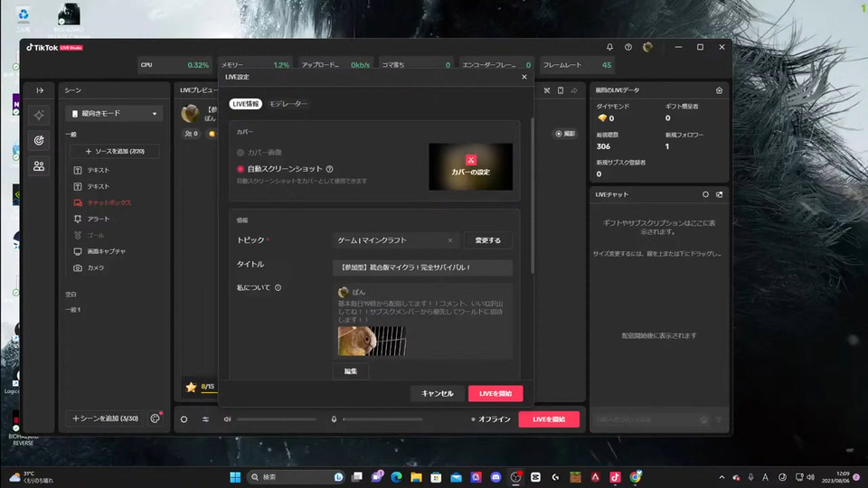
Task: Open the scene theme palette icon
Action: 155,418
